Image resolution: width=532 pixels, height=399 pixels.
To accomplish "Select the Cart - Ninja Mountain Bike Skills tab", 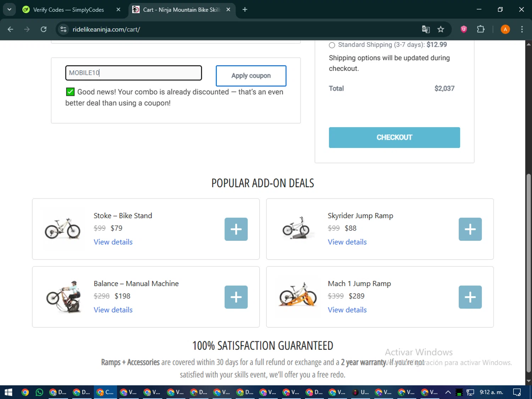I will point(181,10).
